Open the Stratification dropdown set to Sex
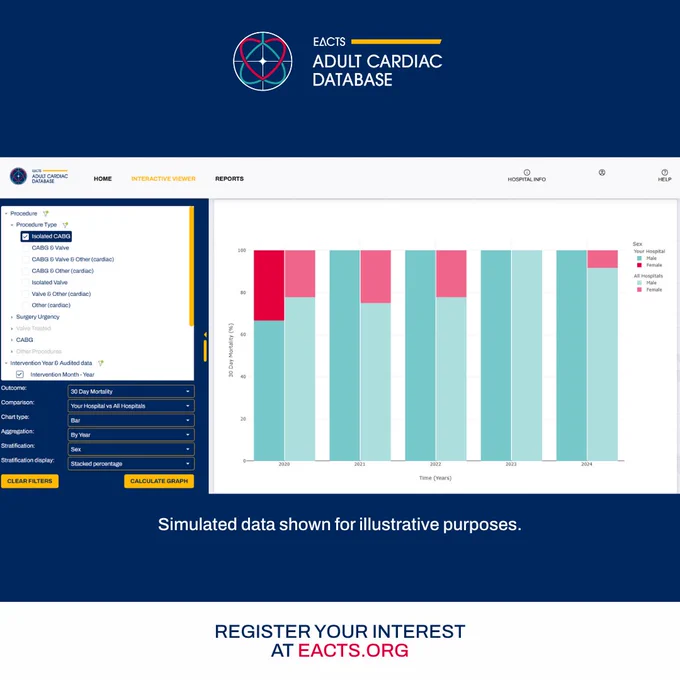680x680 pixels. pyautogui.click(x=131, y=449)
